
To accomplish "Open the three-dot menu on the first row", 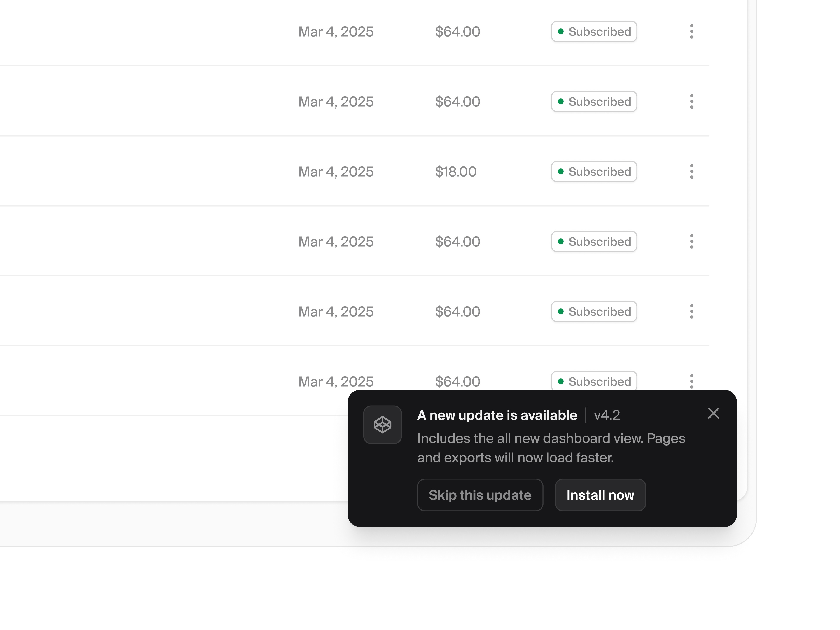I will pos(692,31).
